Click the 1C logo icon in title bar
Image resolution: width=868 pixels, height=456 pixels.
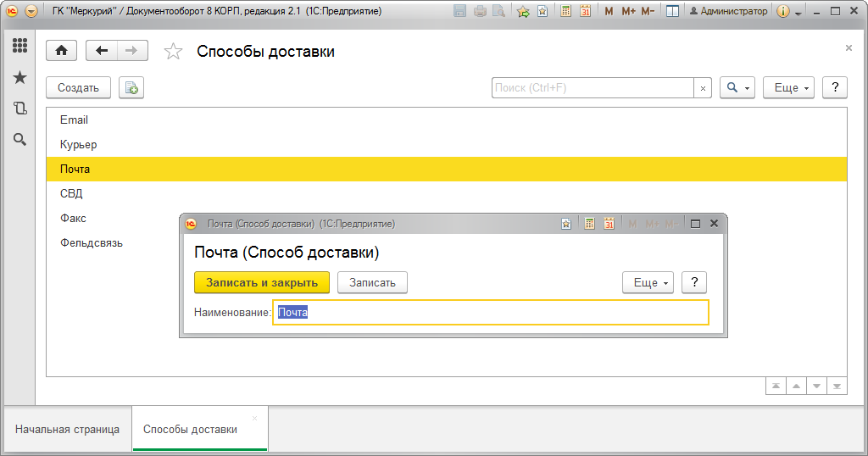12,11
